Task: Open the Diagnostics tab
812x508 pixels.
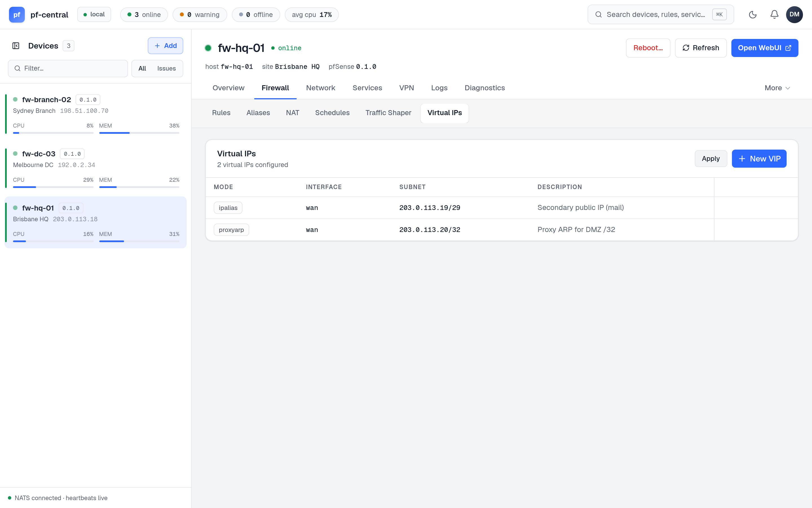Action: click(x=484, y=88)
